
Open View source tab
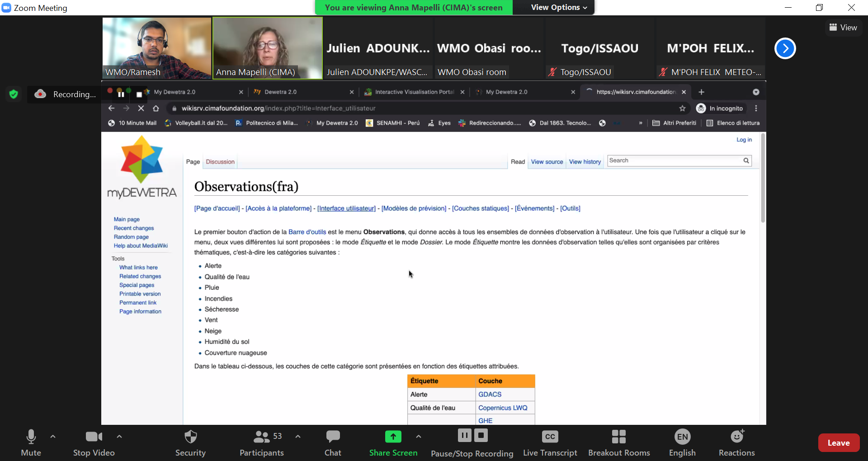(x=547, y=162)
